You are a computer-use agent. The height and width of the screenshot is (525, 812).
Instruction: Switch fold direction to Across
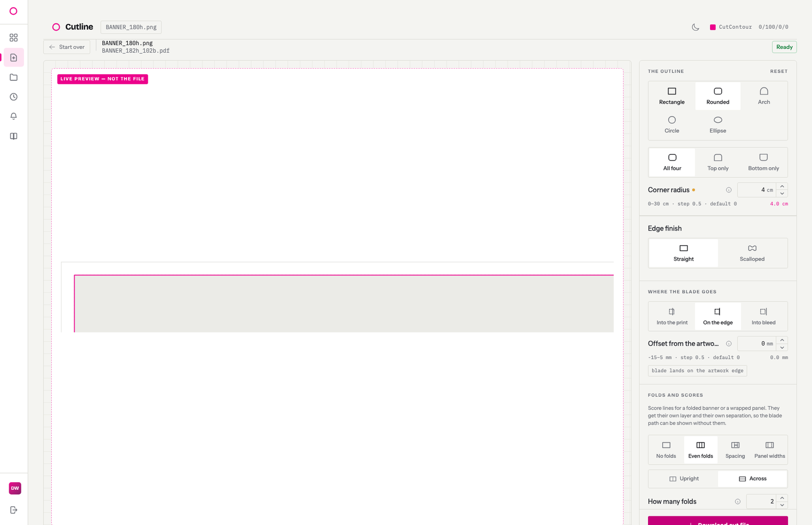pyautogui.click(x=753, y=479)
